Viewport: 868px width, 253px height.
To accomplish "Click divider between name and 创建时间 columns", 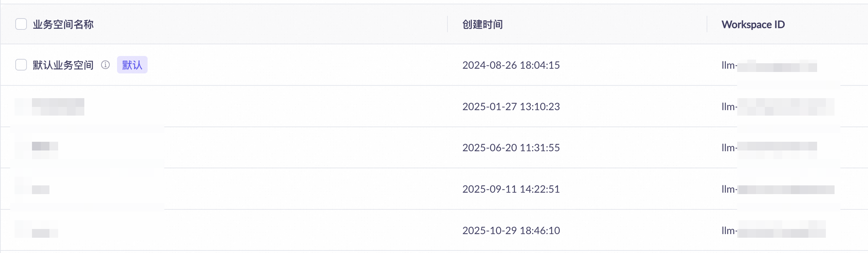I will point(447,24).
